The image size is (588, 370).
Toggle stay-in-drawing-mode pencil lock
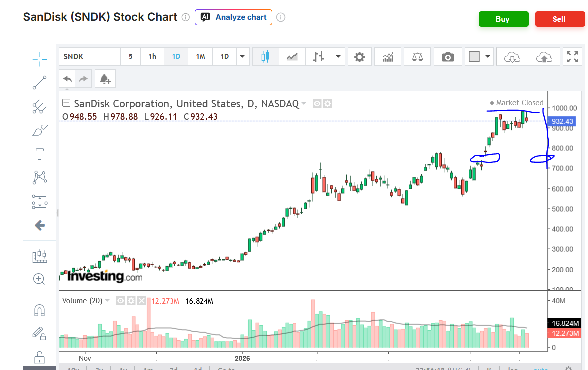pos(39,334)
